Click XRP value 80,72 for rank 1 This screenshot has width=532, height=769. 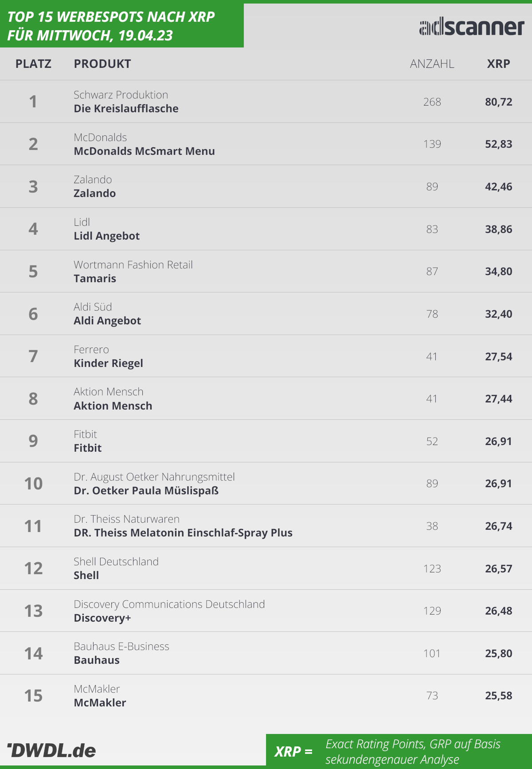[498, 102]
